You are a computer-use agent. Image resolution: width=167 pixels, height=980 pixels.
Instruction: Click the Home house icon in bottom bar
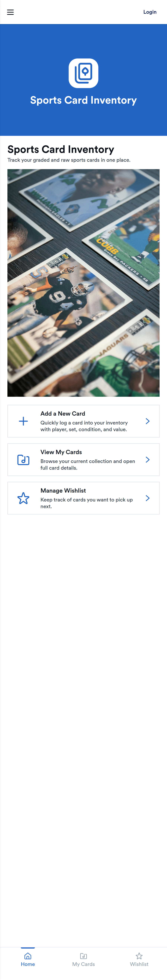(x=28, y=956)
